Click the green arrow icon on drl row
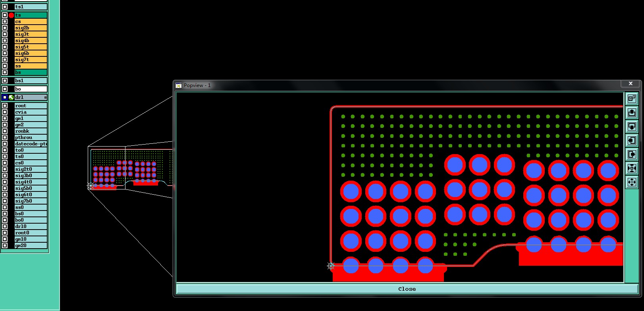The height and width of the screenshot is (311, 644). 11,97
